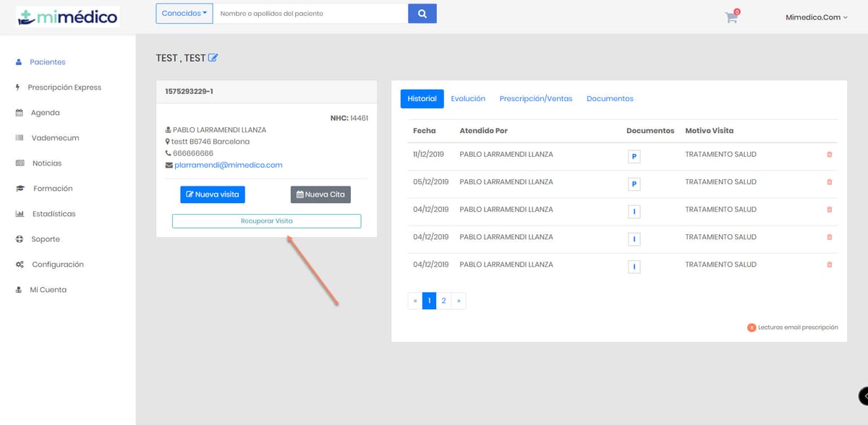868x425 pixels.
Task: Open the Mimedico.Com account menu
Action: [x=816, y=17]
